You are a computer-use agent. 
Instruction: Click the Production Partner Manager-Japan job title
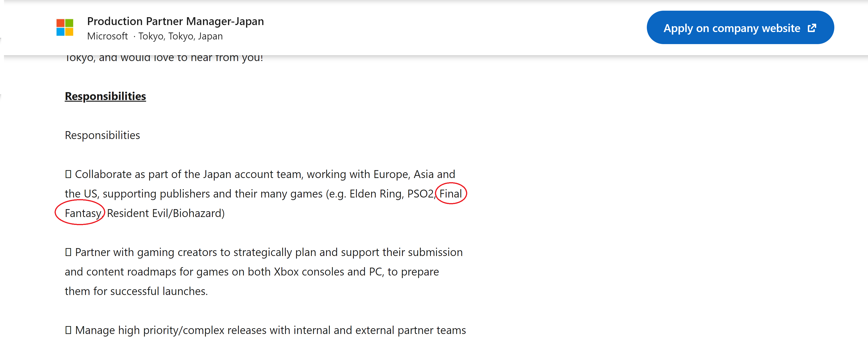point(175,21)
